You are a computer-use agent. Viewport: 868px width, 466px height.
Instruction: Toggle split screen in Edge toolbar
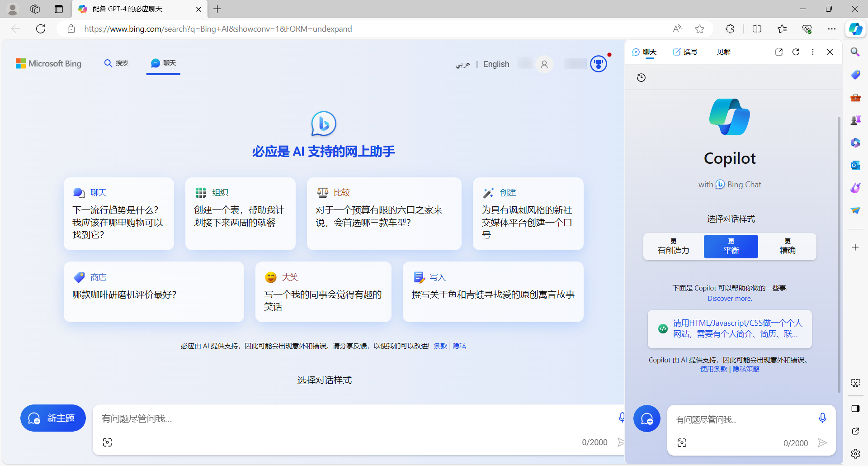point(757,29)
